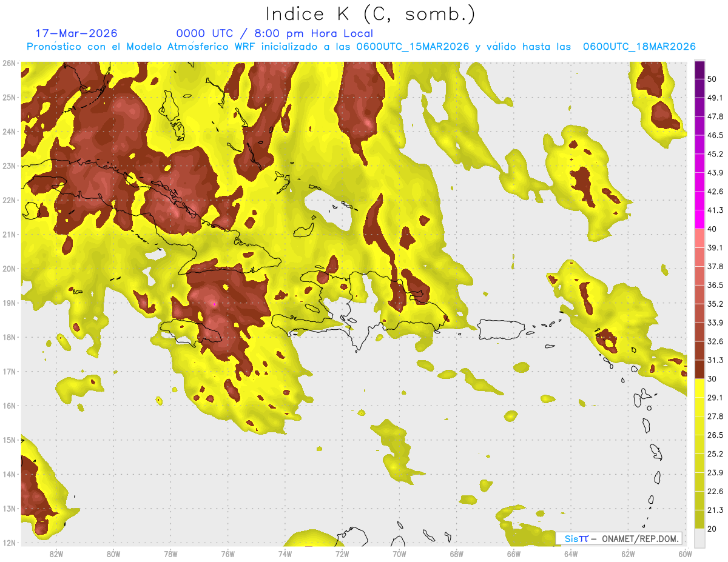This screenshot has width=728, height=562.
Task: Click the latitude axis label "17N"
Action: (x=10, y=371)
